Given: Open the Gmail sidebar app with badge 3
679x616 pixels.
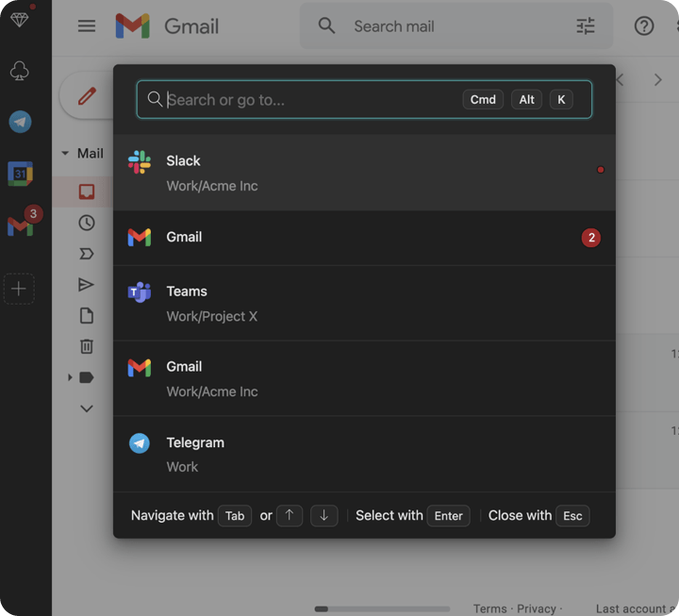Looking at the screenshot, I should pos(20,225).
